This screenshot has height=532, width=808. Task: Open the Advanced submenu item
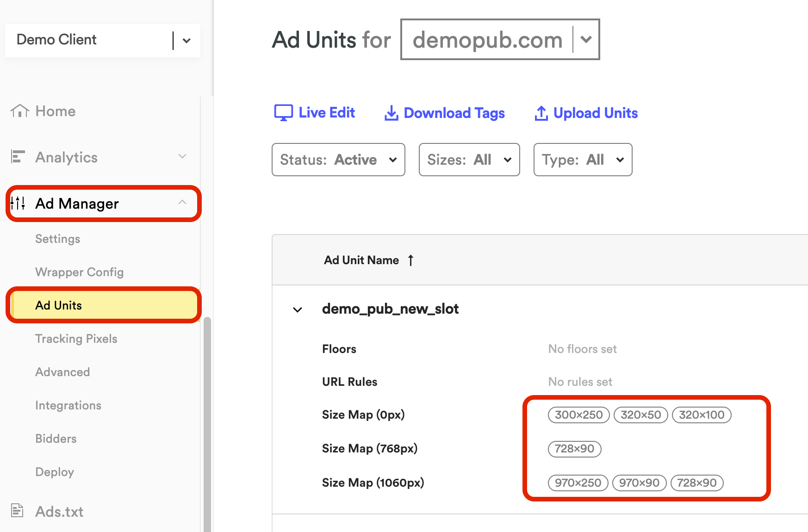coord(63,372)
